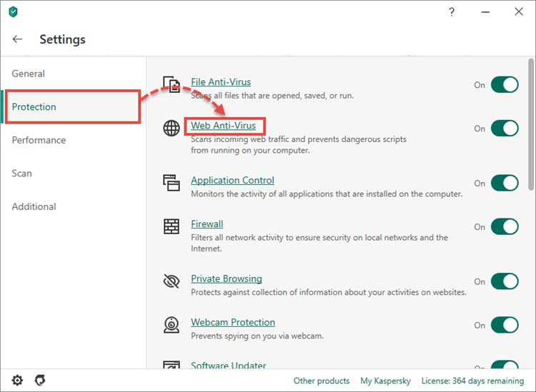The height and width of the screenshot is (392, 536).
Task: Click the Web Anti-Virus globe icon
Action: point(172,128)
